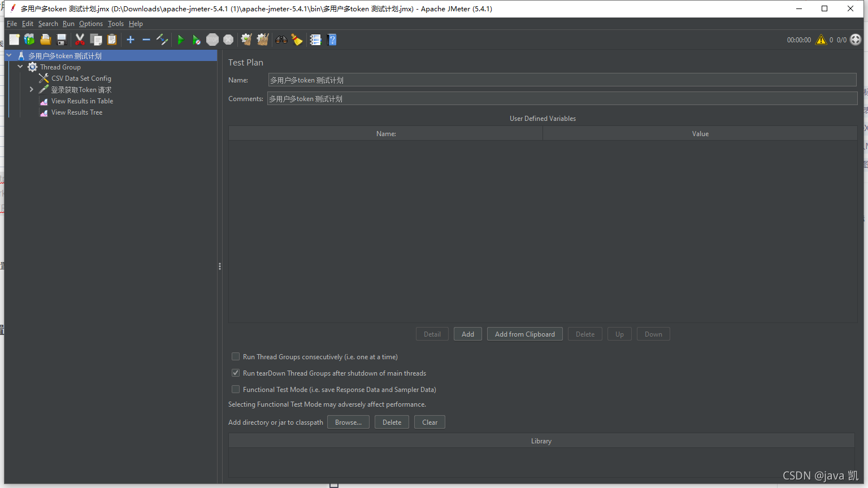
Task: Click the Value column header
Action: click(700, 133)
